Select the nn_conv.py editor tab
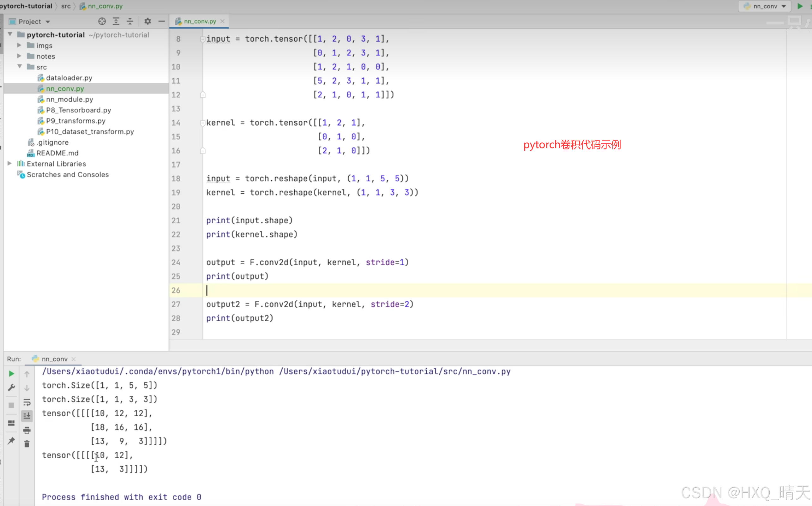This screenshot has width=812, height=506. click(x=200, y=21)
